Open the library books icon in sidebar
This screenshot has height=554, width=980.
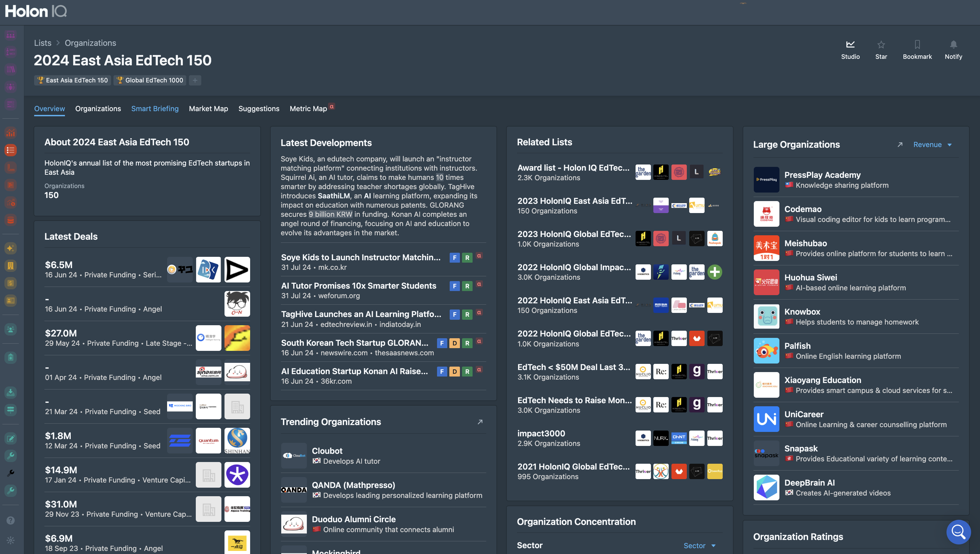(11, 69)
